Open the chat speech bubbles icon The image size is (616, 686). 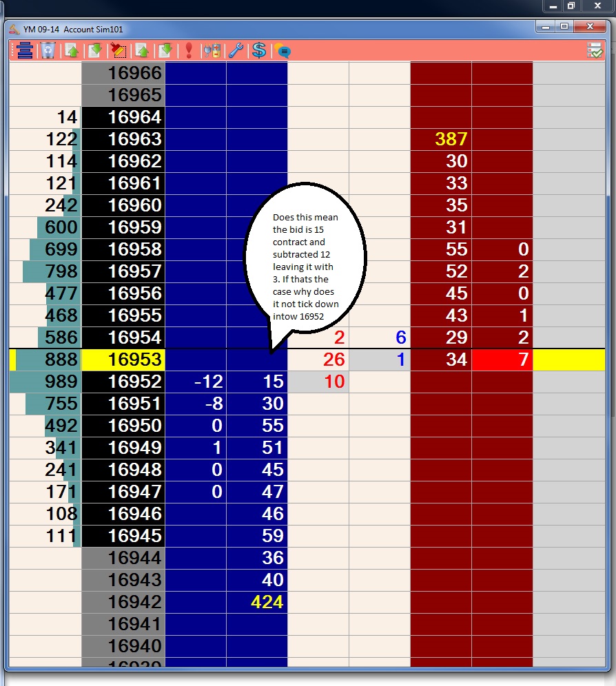283,51
